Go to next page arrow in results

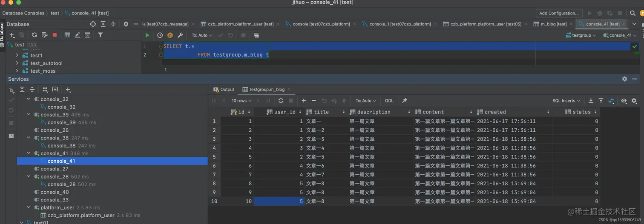coord(258,101)
